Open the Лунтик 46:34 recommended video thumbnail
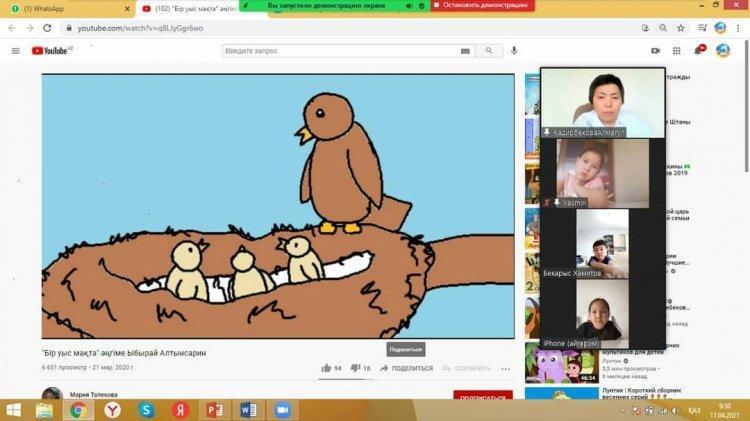Viewport: 750px width, 421px height. coord(562,363)
